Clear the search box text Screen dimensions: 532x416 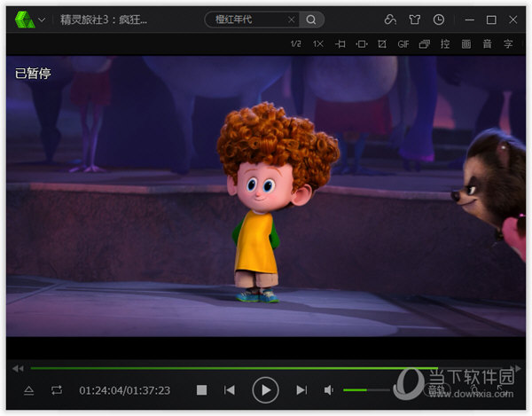point(291,20)
